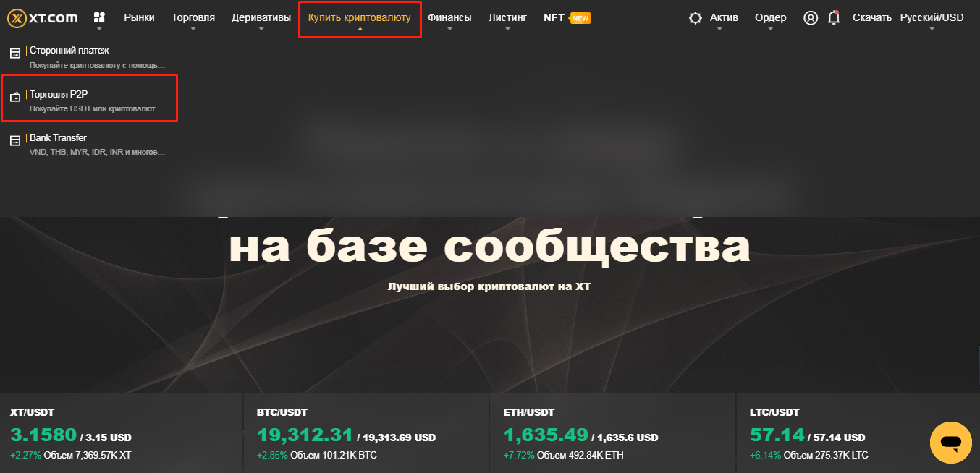Open the ETH/USDT price card

pos(612,433)
